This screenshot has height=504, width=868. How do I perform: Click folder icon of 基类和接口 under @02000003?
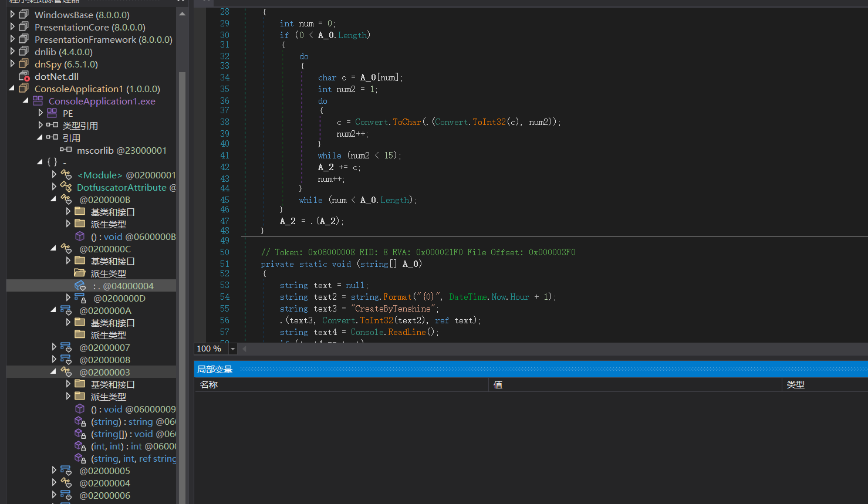pyautogui.click(x=80, y=384)
